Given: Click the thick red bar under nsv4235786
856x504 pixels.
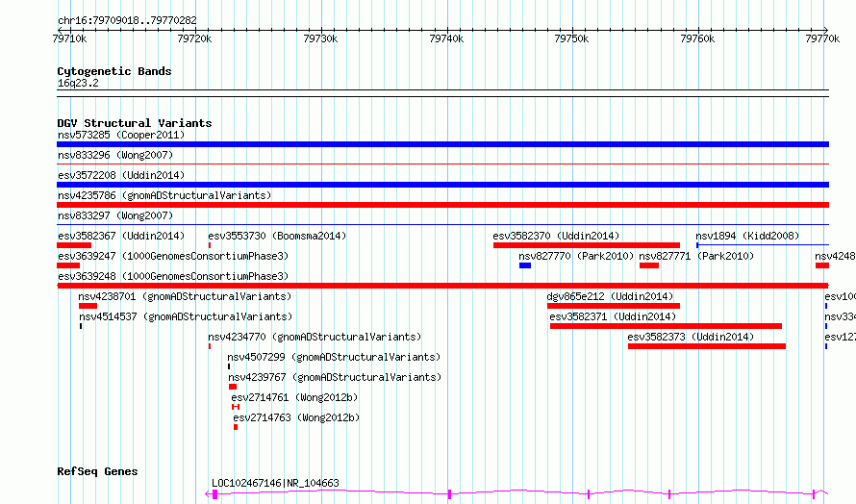Looking at the screenshot, I should tap(442, 205).
